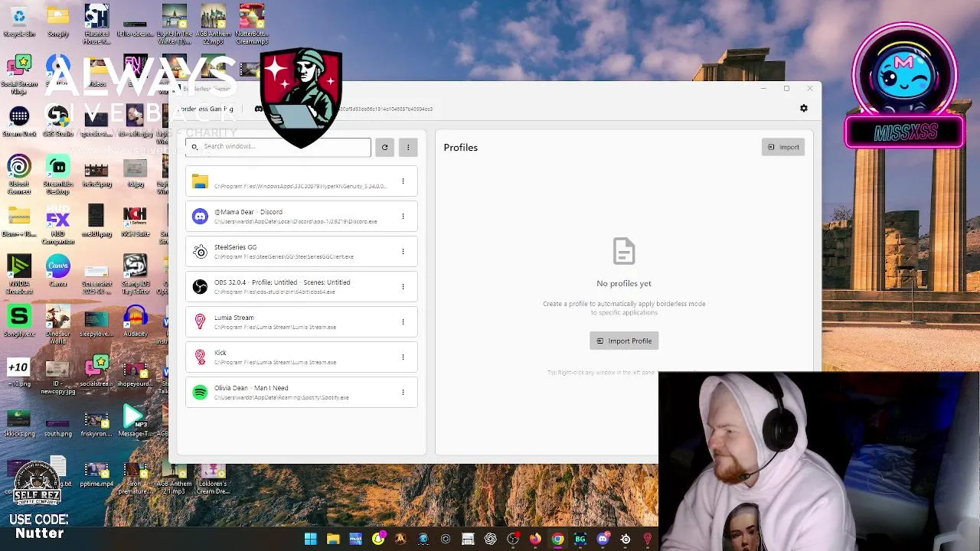This screenshot has width=980, height=551.
Task: Open options for the WindowsApps folder entry
Action: 403,181
